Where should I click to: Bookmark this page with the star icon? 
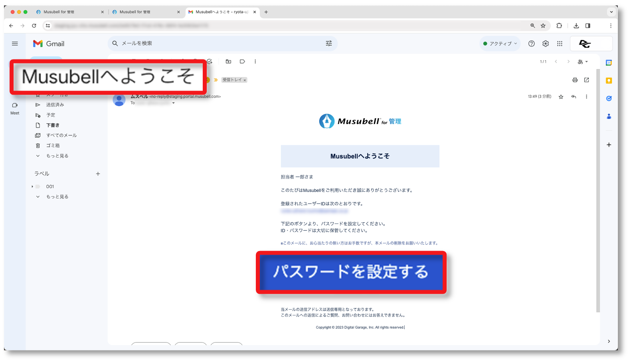click(x=543, y=26)
